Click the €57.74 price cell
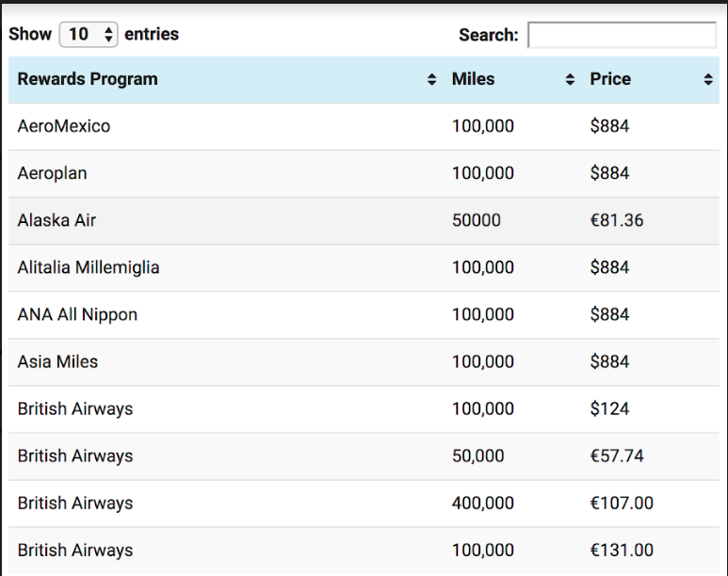 click(x=617, y=456)
